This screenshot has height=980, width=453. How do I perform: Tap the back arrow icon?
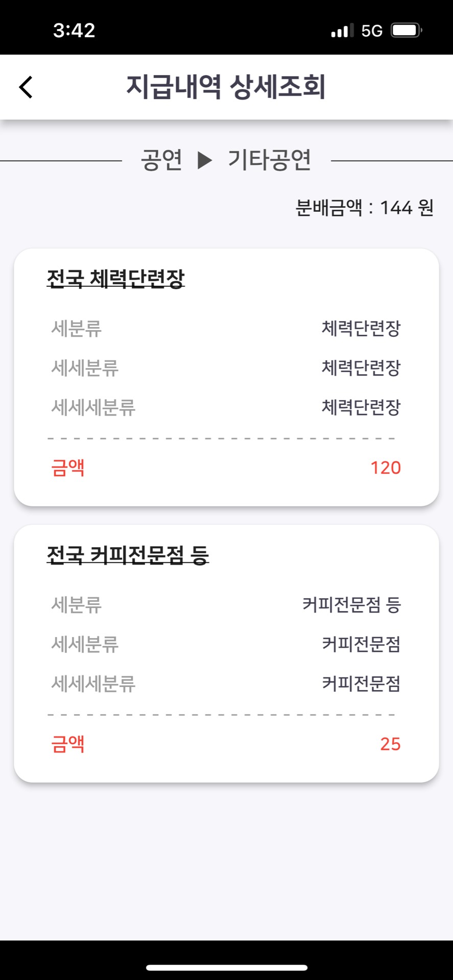(26, 87)
